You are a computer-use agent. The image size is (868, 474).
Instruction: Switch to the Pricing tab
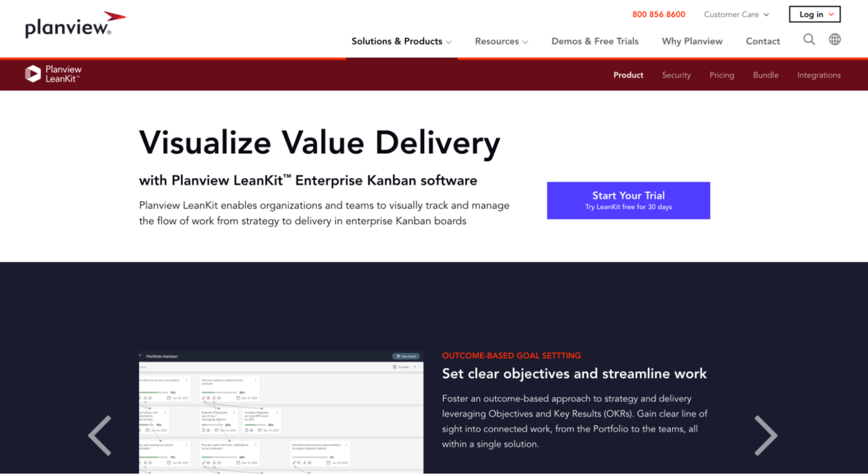point(722,75)
